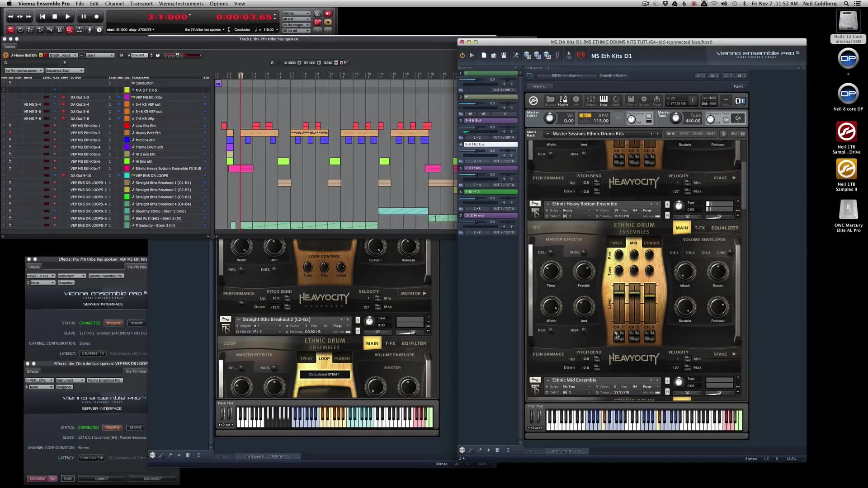
Task: Click the BPM value 115.00 field
Action: point(601,121)
